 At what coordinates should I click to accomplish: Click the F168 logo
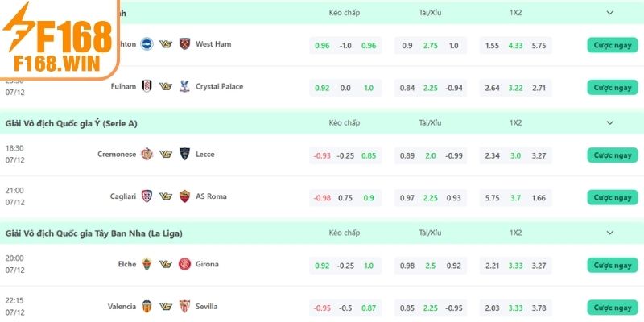pos(58,38)
